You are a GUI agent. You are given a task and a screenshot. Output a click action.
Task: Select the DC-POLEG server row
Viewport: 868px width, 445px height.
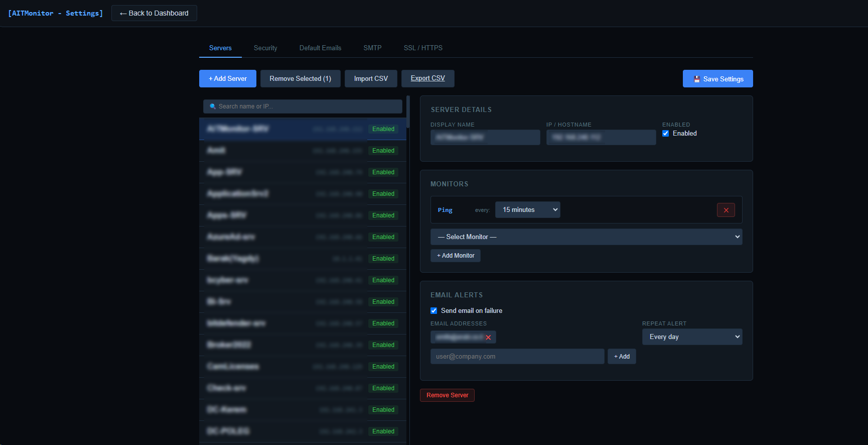click(x=303, y=431)
